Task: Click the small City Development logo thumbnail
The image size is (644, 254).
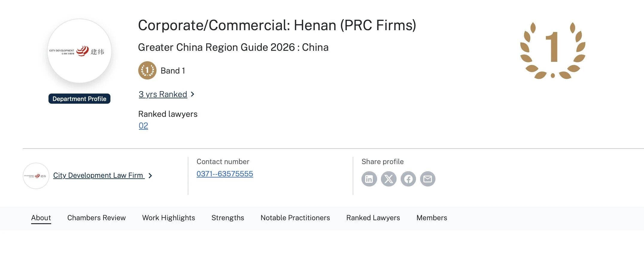Action: coord(36,176)
